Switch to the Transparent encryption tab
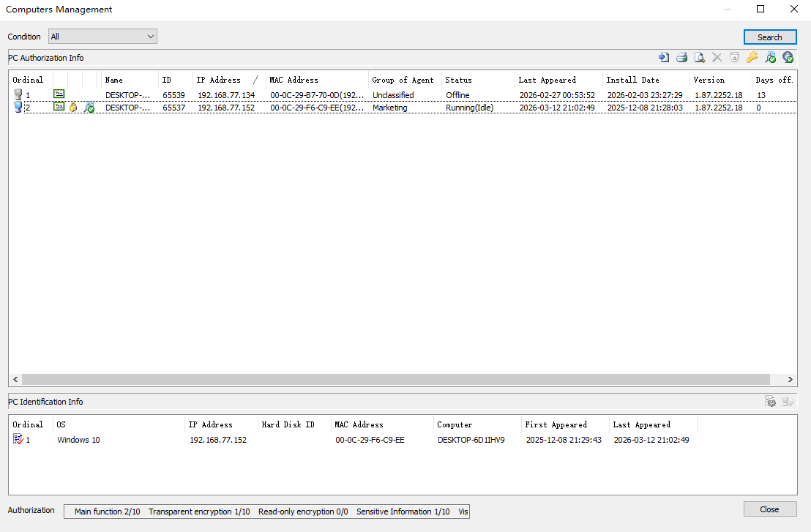The height and width of the screenshot is (532, 811). pyautogui.click(x=199, y=512)
